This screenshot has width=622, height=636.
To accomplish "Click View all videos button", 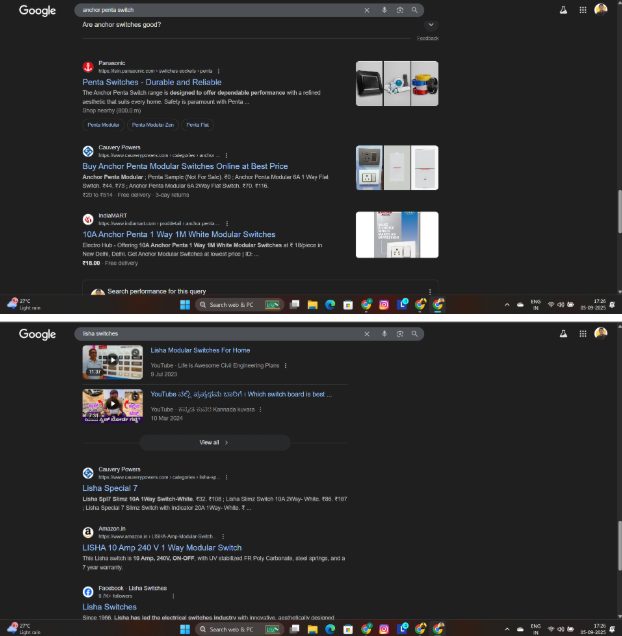I will tap(215, 443).
